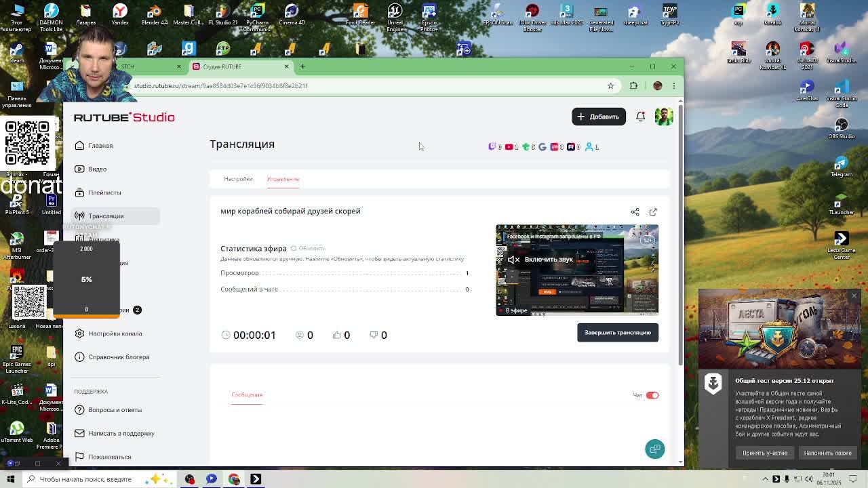Bookmark this page with star icon
868x488 pixels.
[x=610, y=86]
